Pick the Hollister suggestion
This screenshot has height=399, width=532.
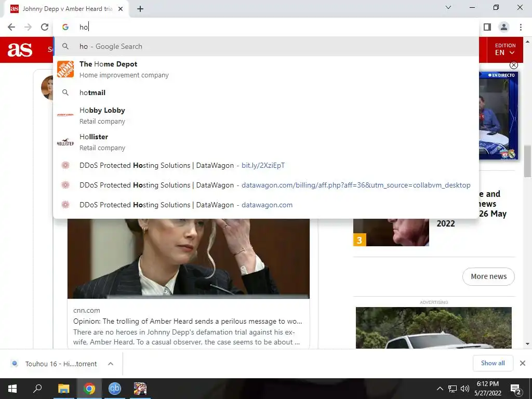(x=266, y=142)
